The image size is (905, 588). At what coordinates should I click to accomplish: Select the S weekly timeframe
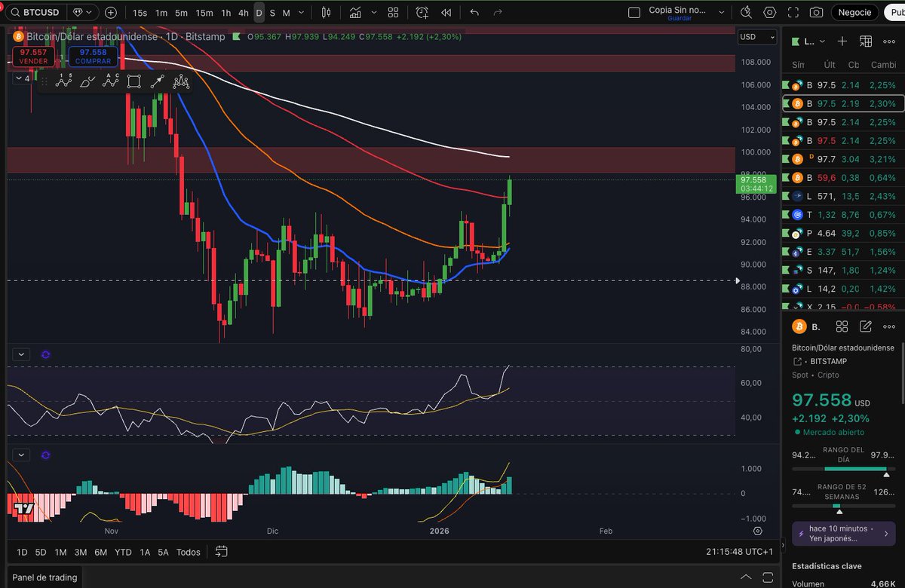(x=272, y=13)
